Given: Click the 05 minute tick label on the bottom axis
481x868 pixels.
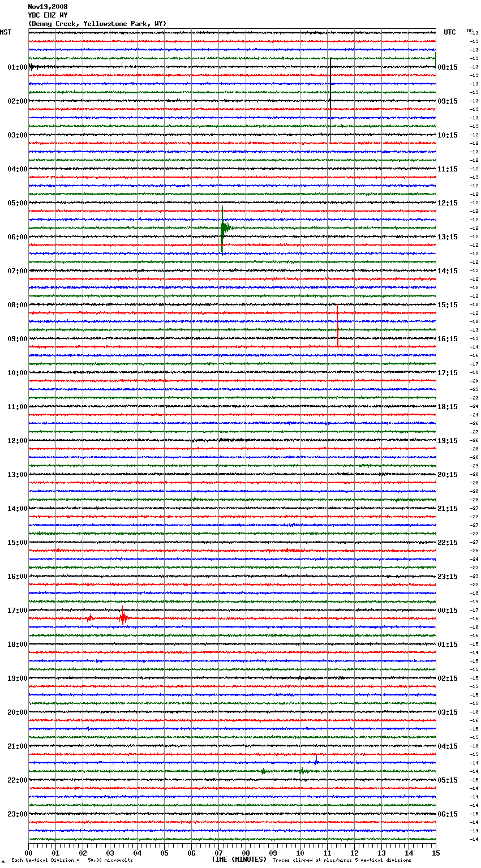Looking at the screenshot, I should click(164, 853).
